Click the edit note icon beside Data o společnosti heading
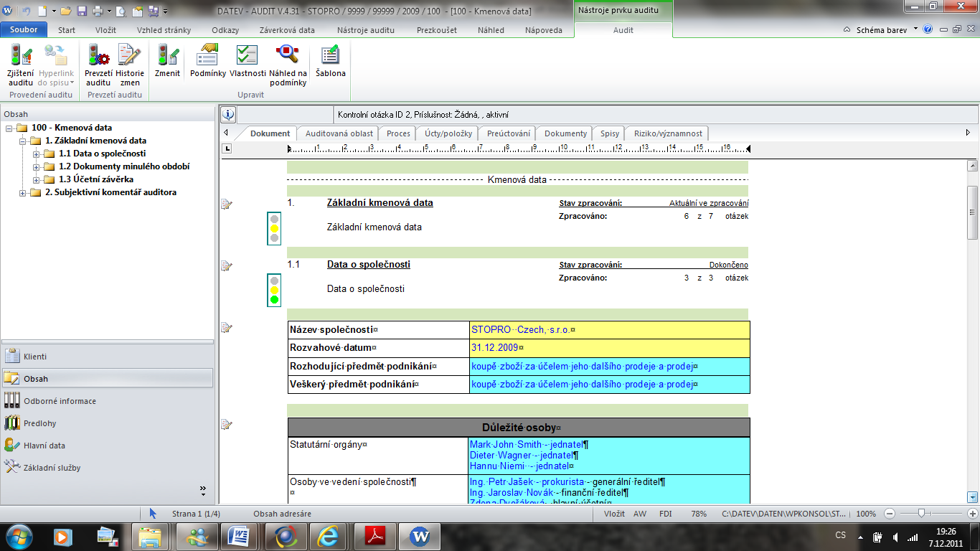 tap(227, 266)
